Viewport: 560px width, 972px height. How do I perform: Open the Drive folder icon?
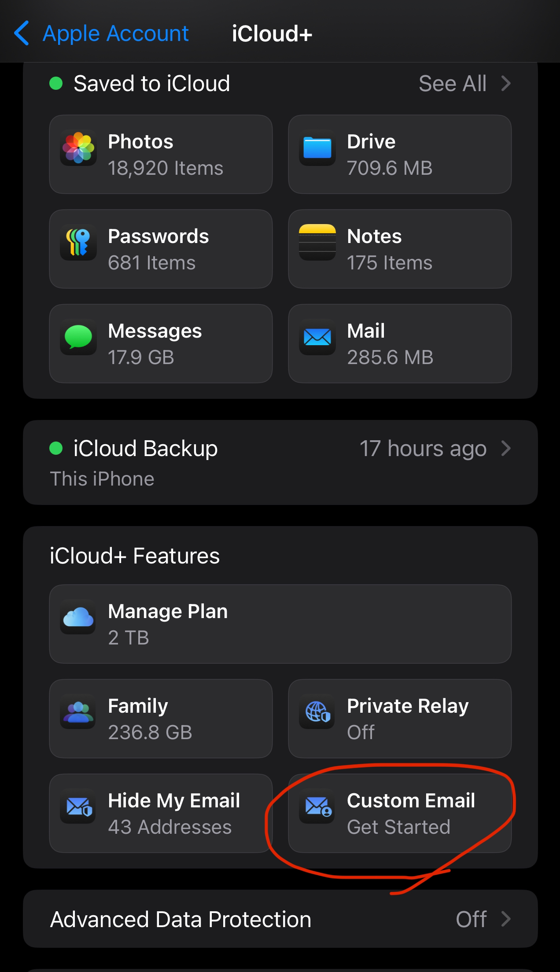click(x=317, y=148)
